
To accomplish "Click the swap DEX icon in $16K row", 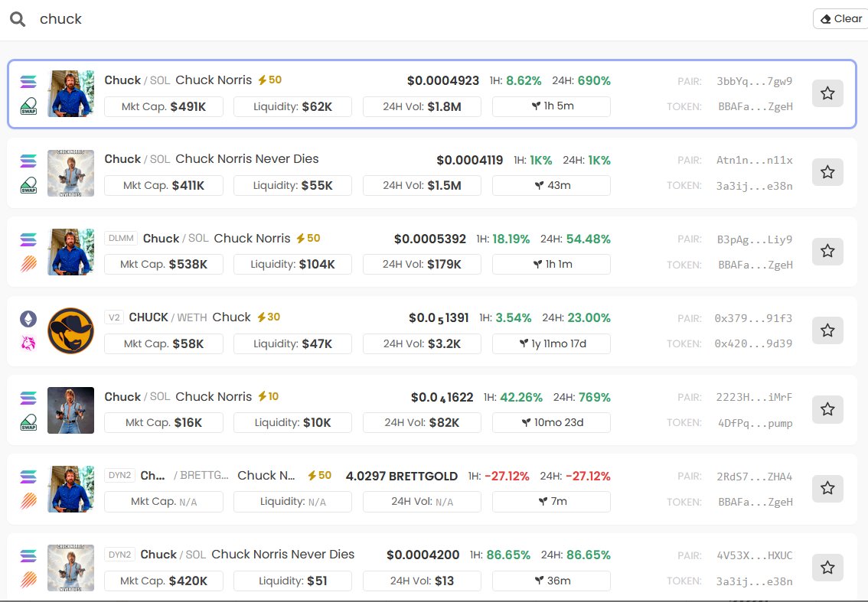I will point(28,422).
